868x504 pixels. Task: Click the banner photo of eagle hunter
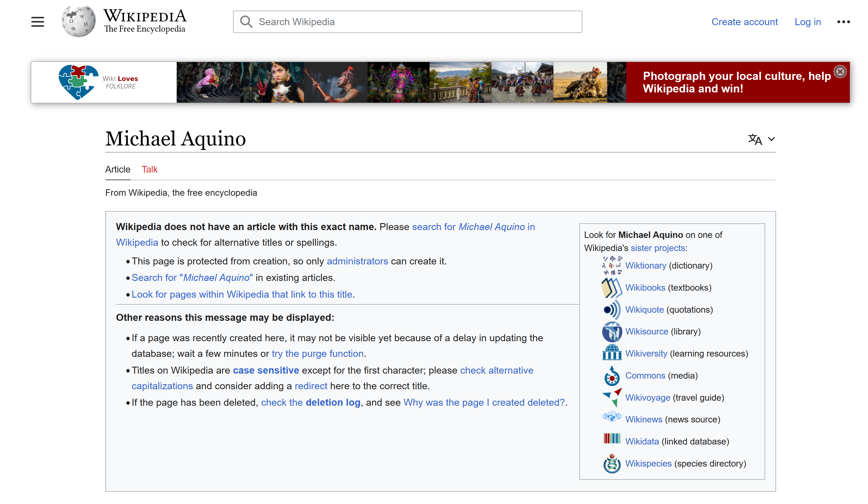point(580,82)
